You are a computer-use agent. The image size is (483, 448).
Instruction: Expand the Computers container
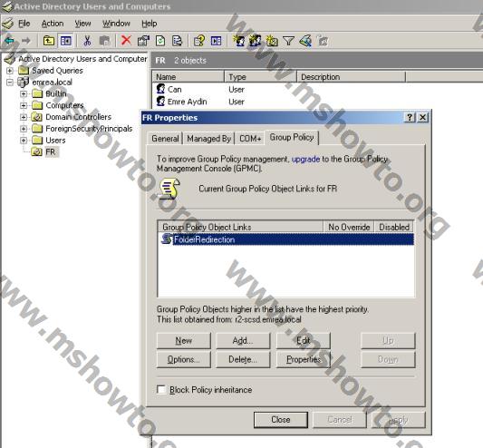pyautogui.click(x=24, y=105)
